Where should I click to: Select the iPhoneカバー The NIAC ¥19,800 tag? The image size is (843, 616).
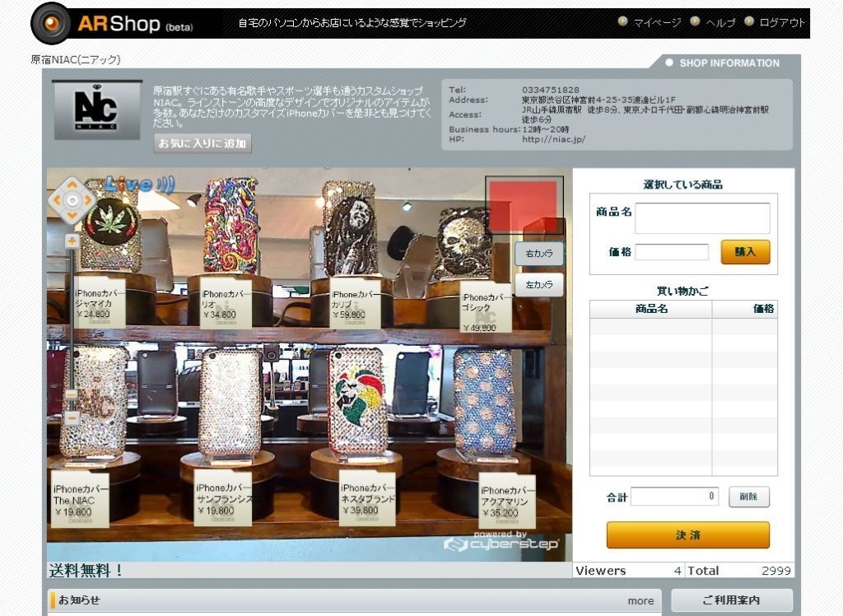80,501
